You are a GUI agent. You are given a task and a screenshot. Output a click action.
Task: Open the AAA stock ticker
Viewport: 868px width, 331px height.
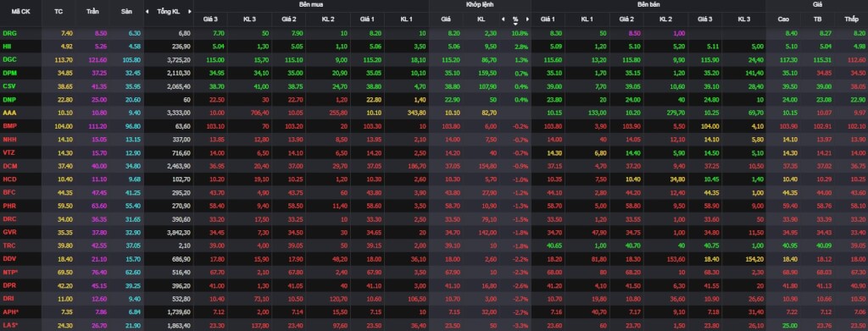point(9,113)
